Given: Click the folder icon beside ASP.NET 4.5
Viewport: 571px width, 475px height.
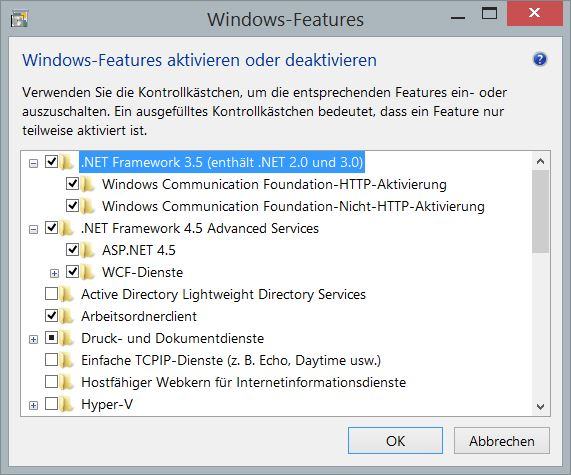Looking at the screenshot, I should pyautogui.click(x=87, y=251).
